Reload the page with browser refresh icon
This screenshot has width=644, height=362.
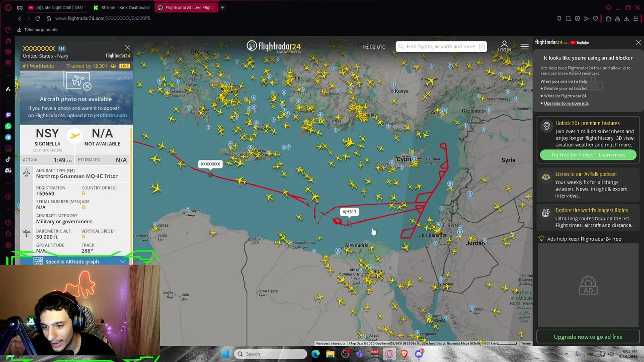(x=38, y=19)
